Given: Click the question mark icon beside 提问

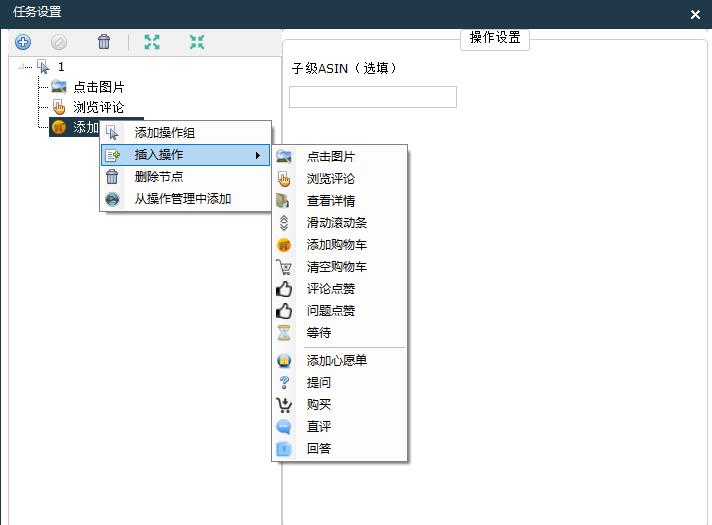Looking at the screenshot, I should [284, 383].
